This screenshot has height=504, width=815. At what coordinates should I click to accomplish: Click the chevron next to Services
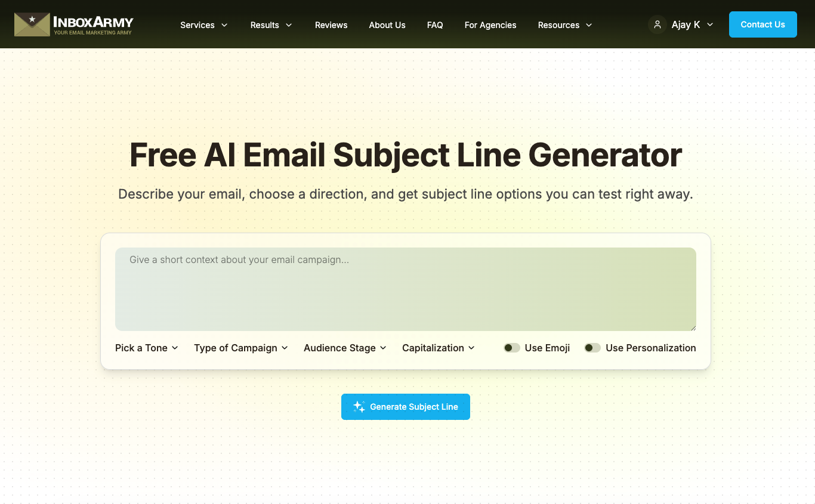[225, 25]
